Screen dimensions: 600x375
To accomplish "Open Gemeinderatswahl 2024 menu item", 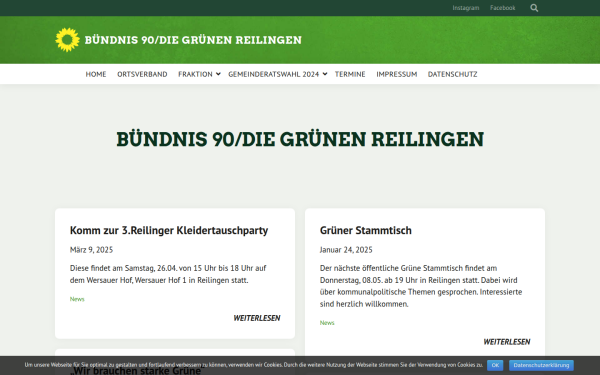I will pos(274,74).
